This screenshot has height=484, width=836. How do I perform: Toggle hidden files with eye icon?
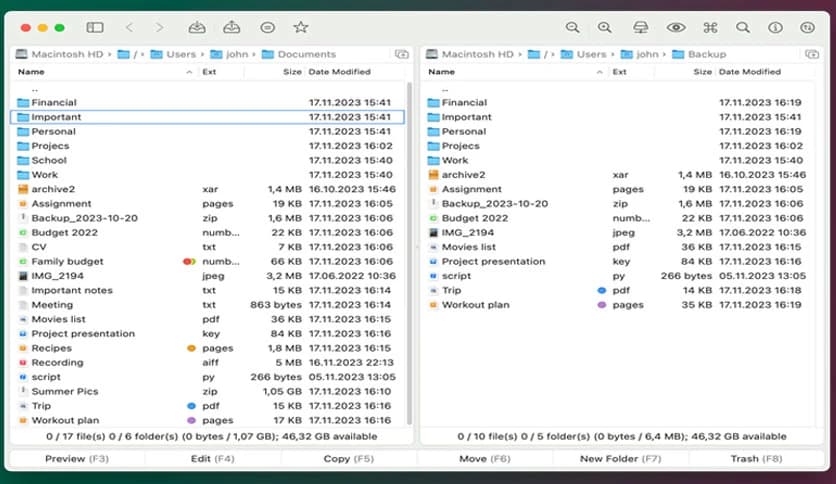pyautogui.click(x=676, y=27)
